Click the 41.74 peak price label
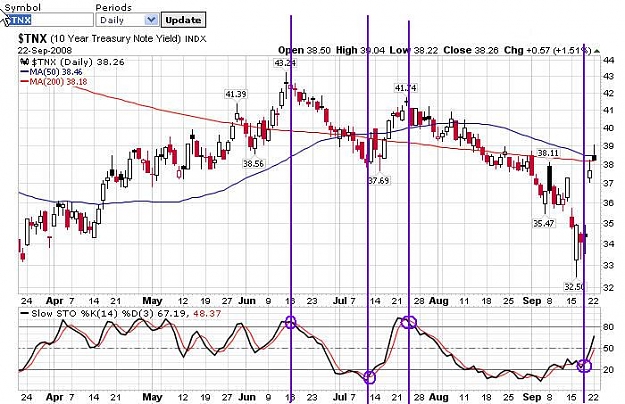 pos(405,88)
